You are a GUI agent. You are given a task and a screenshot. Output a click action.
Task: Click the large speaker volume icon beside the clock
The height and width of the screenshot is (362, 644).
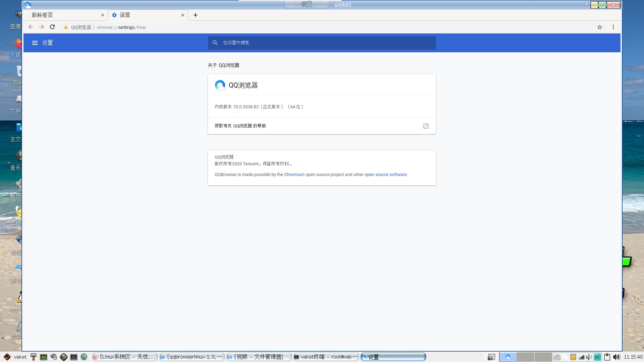616,357
